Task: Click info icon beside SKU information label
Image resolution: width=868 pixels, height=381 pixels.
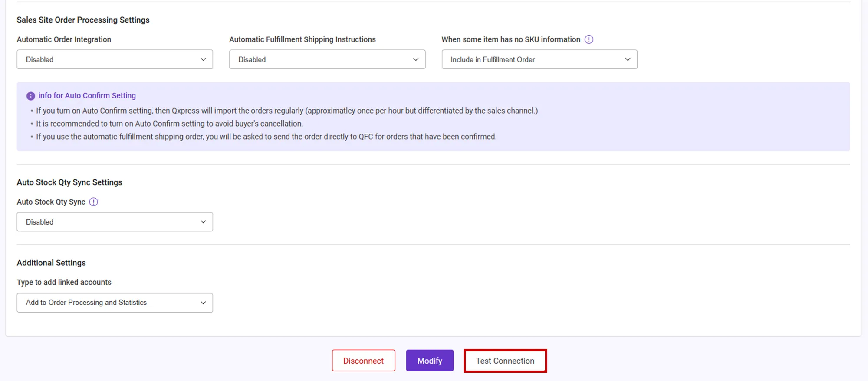Action: (589, 39)
